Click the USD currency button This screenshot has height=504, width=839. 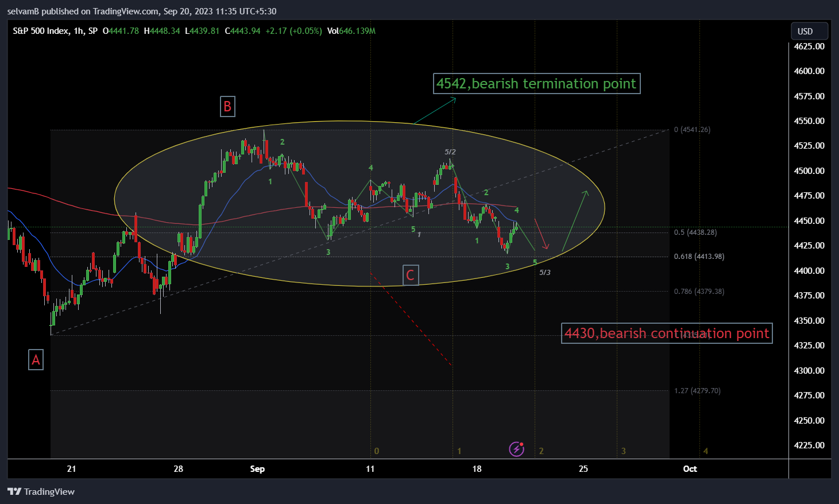tap(809, 31)
